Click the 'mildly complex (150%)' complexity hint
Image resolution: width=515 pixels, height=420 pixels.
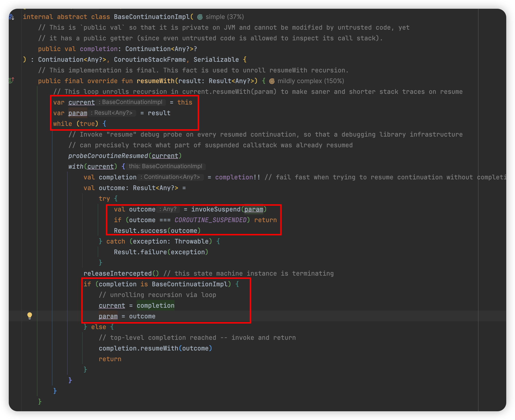click(311, 81)
